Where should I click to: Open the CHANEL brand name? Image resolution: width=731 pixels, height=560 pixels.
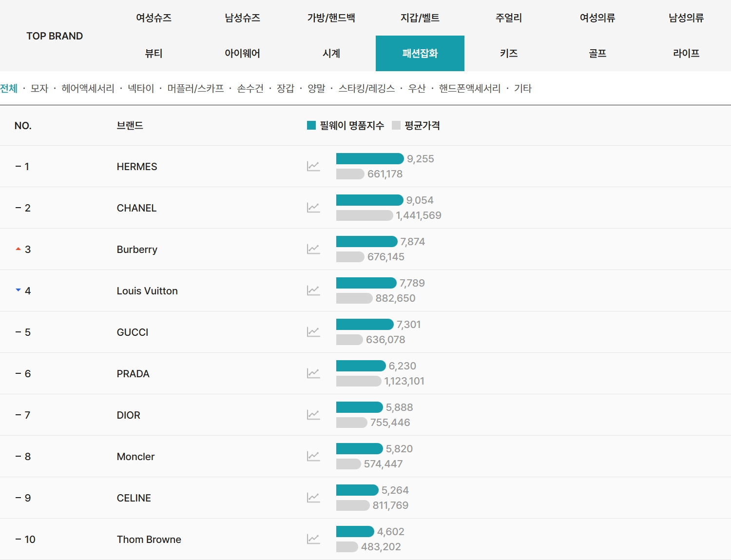click(x=136, y=208)
